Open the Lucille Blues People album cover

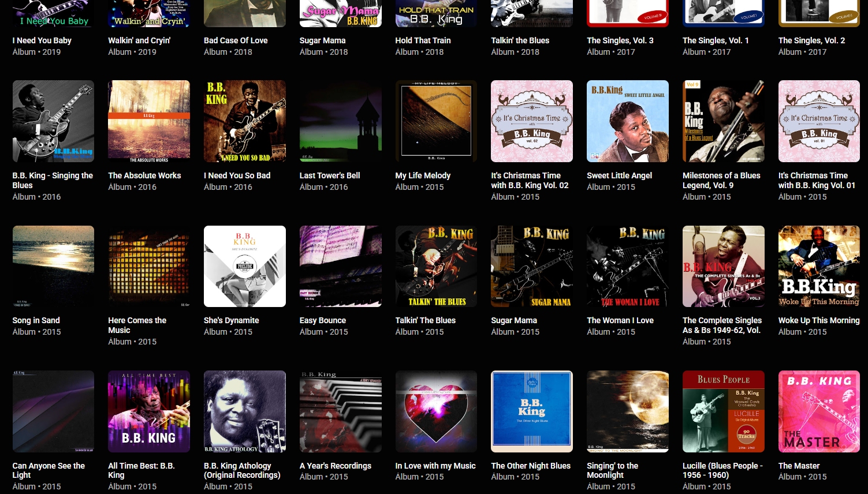point(724,411)
